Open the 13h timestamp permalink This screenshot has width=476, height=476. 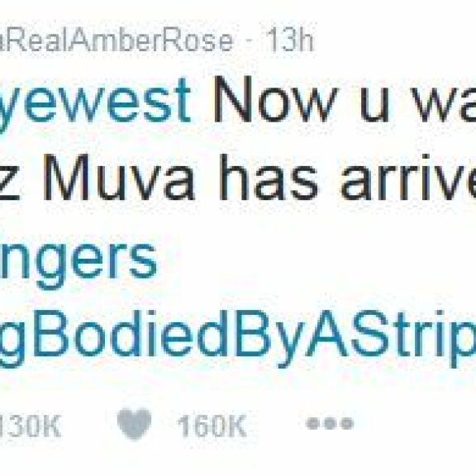click(x=291, y=40)
